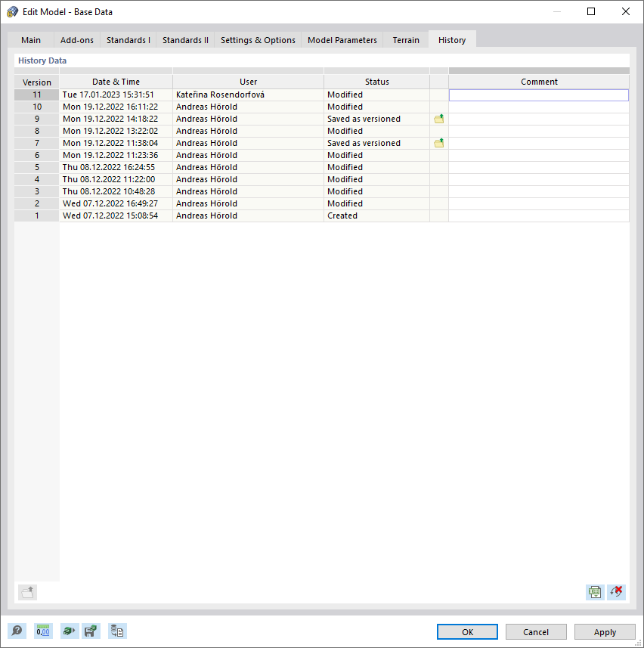Click the Cancel button
This screenshot has width=644, height=648.
coord(536,632)
